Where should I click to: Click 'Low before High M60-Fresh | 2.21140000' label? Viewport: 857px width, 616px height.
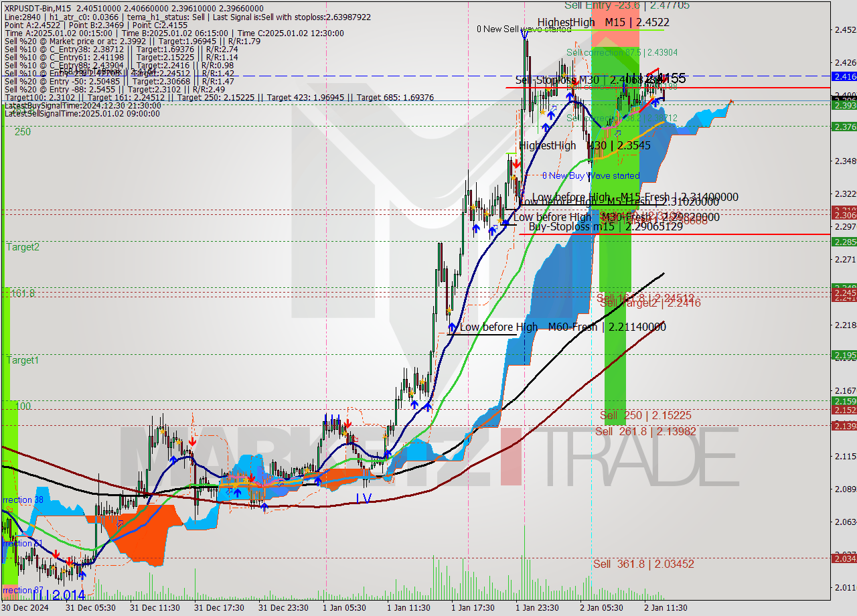coord(562,327)
